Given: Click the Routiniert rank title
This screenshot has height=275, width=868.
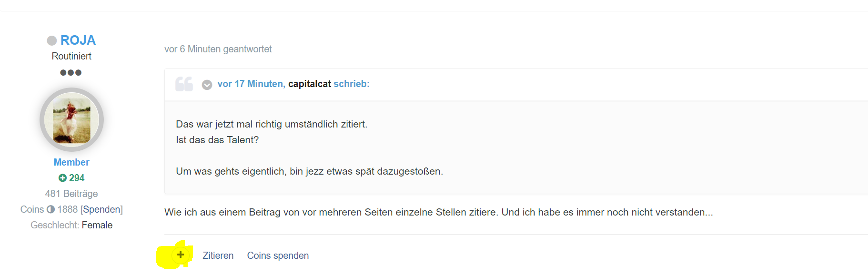Looking at the screenshot, I should coord(71,56).
